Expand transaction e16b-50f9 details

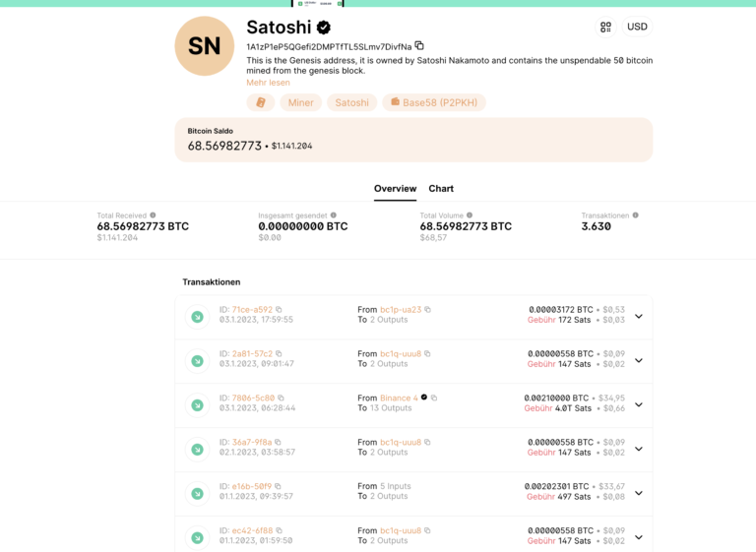[639, 493]
